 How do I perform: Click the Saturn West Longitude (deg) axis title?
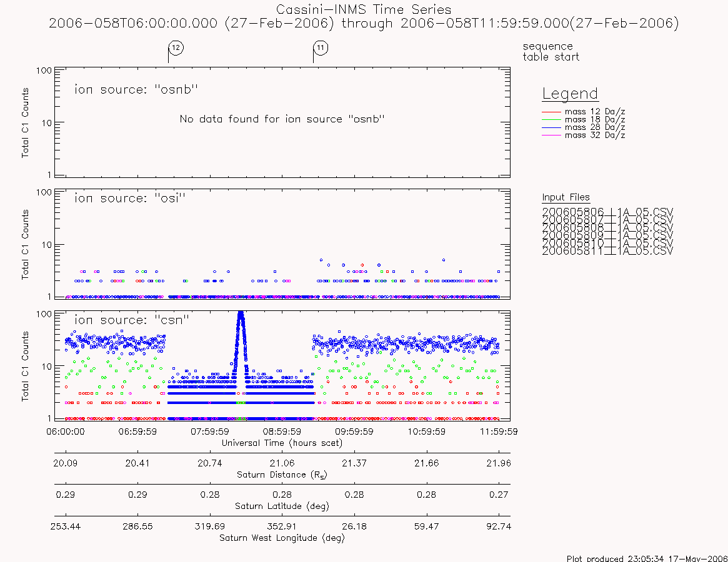coord(282,538)
